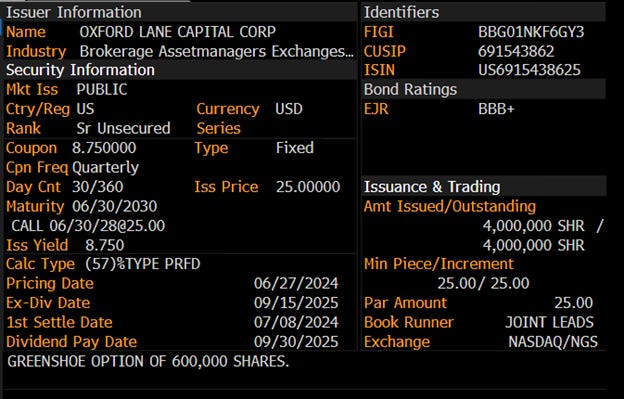Screen dimensions: 624x399
Task: Click the FIGI identifier BBG01NKF6GY3
Action: (531, 32)
